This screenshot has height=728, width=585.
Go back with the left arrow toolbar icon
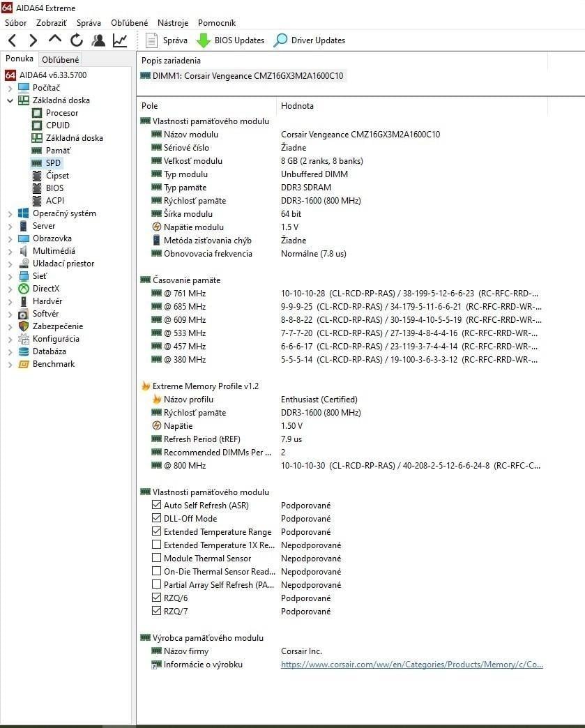[x=13, y=40]
